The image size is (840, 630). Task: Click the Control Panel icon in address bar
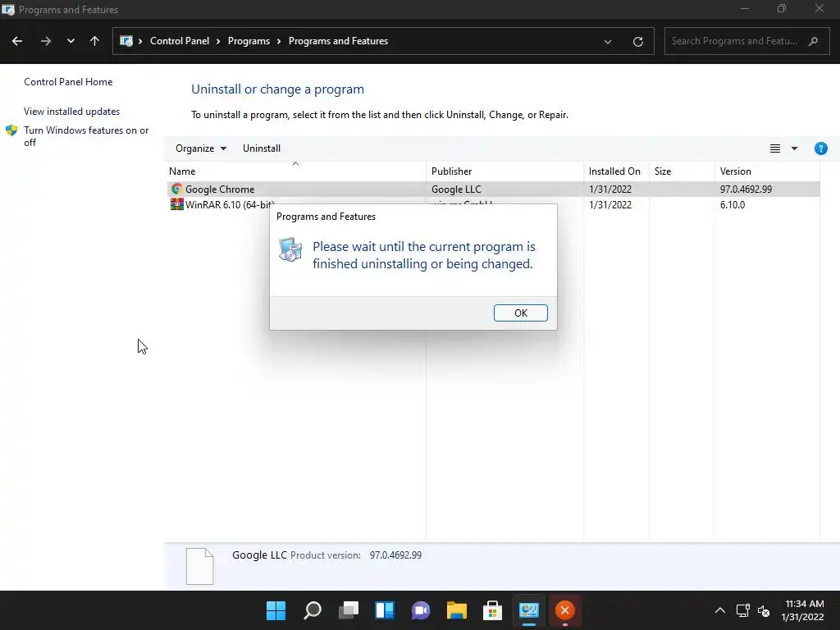point(126,41)
